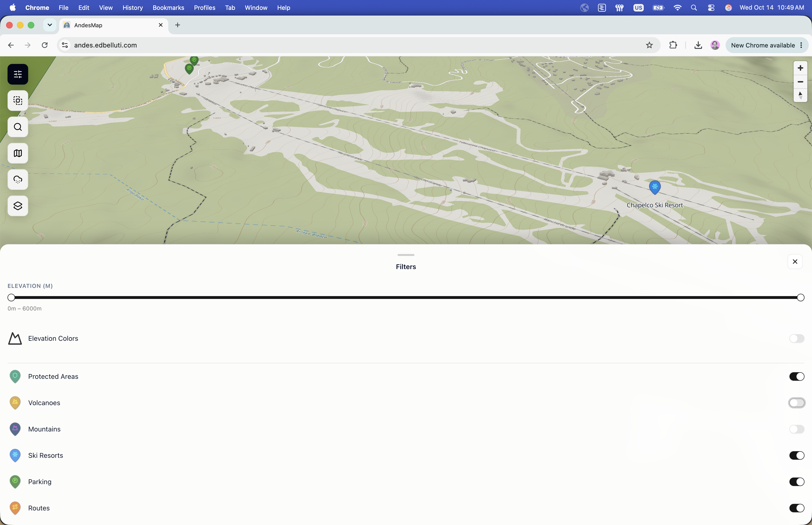Reset map bearing with compass button
This screenshot has height=525, width=812.
tap(800, 95)
